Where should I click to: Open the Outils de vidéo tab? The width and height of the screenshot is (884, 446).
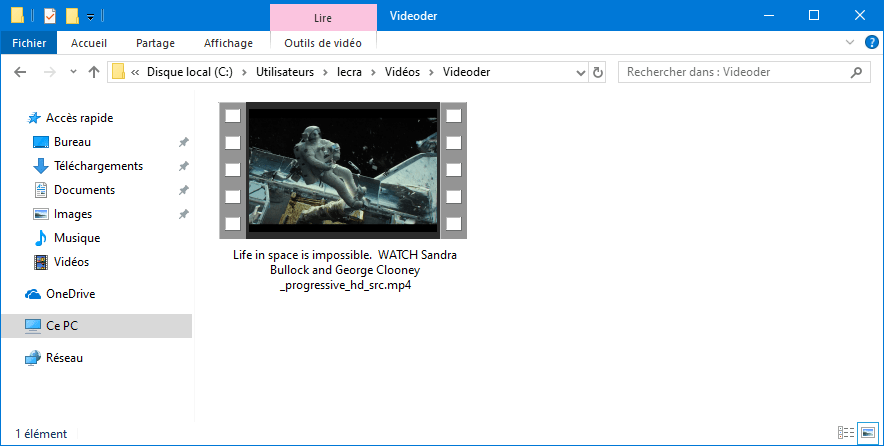(x=323, y=43)
